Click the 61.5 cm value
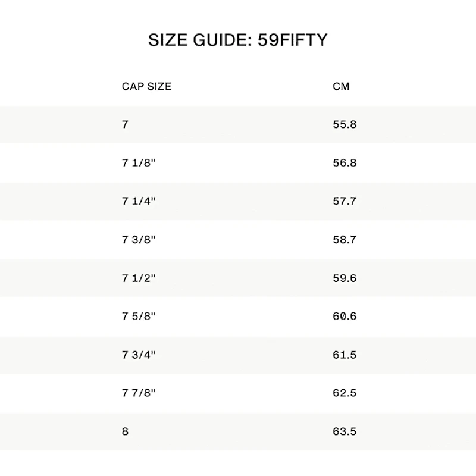This screenshot has width=476, height=476. point(345,355)
